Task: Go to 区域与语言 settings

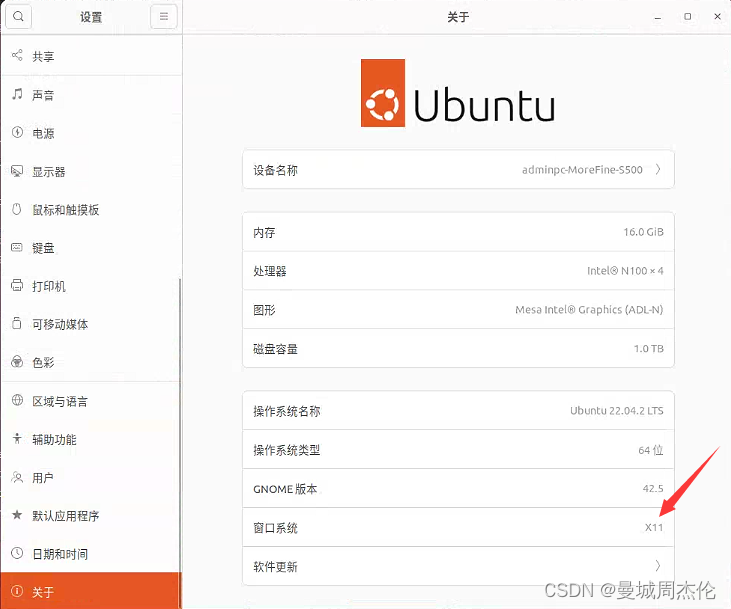Action: click(x=91, y=401)
